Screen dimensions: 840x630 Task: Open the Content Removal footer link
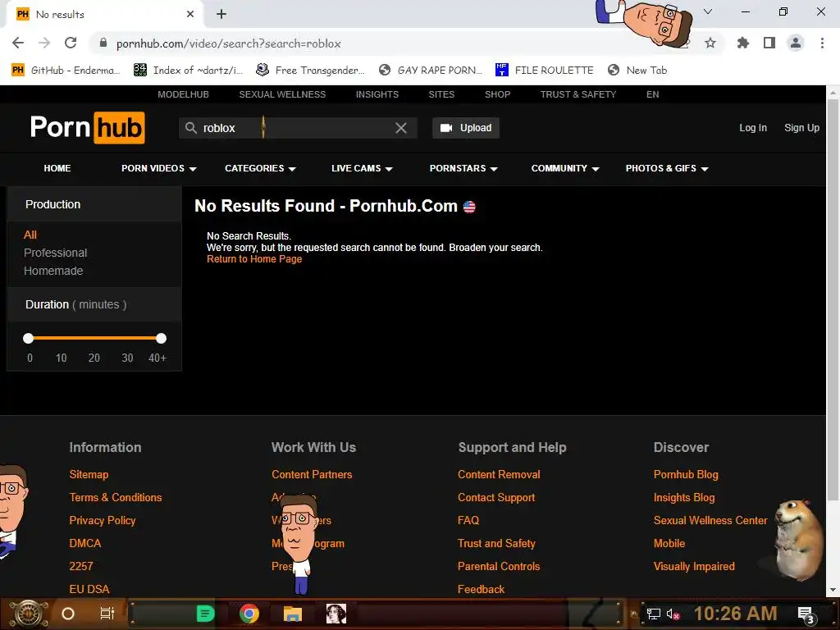click(x=499, y=475)
